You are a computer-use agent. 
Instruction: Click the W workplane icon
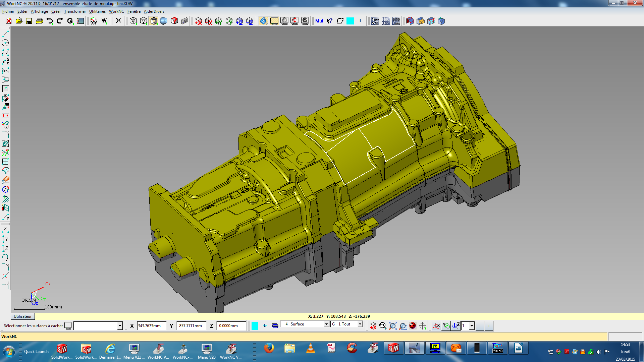pos(104,21)
